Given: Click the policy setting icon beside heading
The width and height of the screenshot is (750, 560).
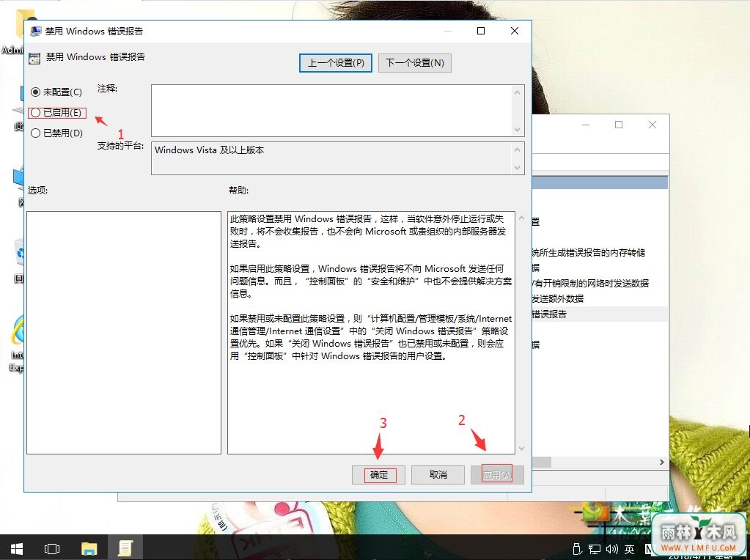Looking at the screenshot, I should tap(34, 59).
